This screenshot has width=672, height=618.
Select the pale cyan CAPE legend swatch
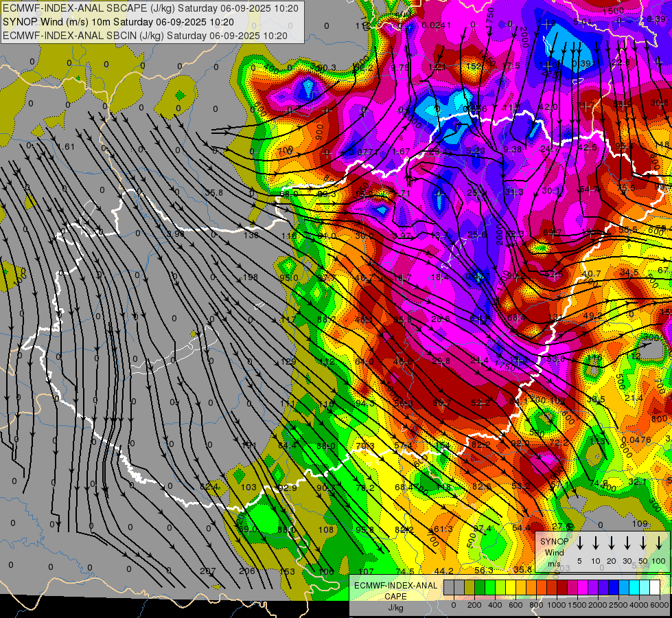pyautogui.click(x=645, y=587)
